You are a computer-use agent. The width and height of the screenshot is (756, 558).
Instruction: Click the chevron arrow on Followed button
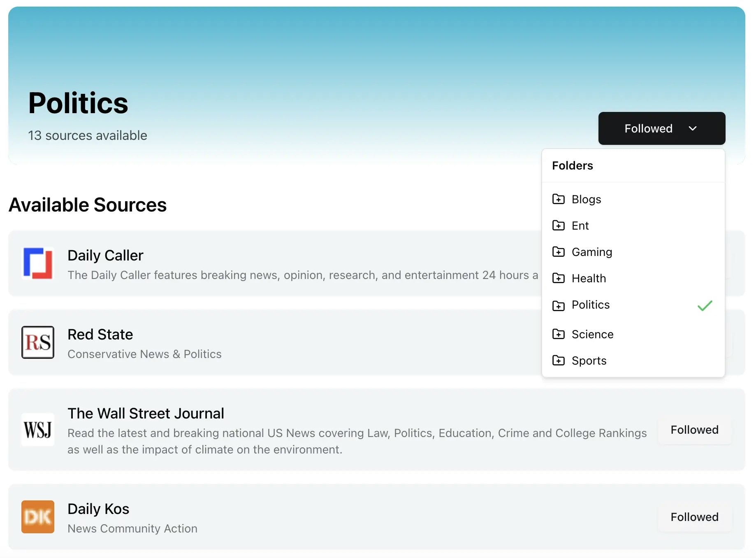pyautogui.click(x=693, y=128)
